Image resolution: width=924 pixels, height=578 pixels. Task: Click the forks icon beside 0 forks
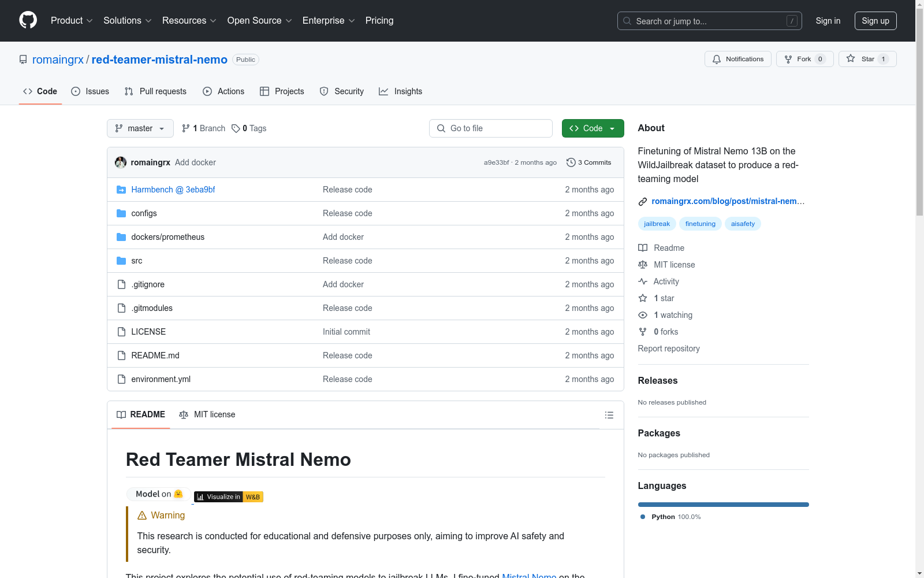pos(643,332)
